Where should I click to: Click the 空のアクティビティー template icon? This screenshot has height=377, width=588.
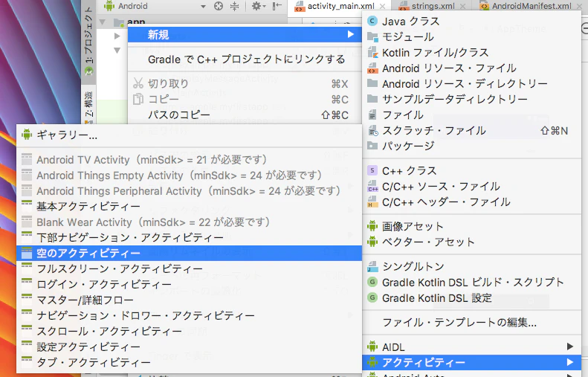pyautogui.click(x=27, y=254)
